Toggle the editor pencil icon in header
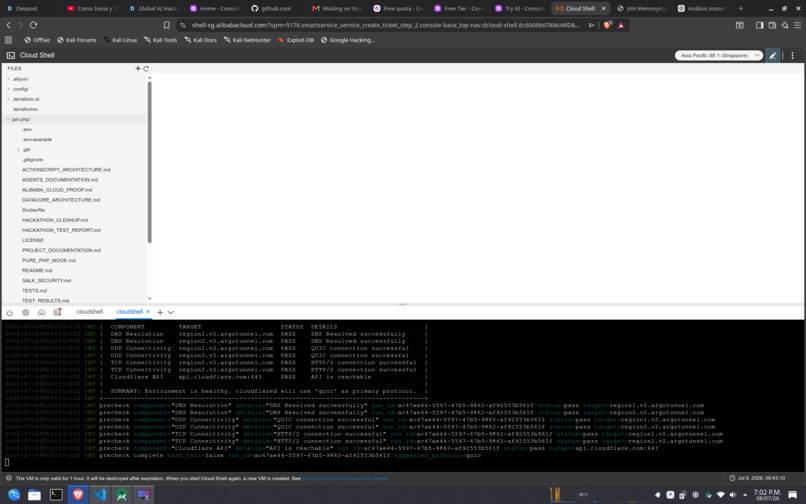 pyautogui.click(x=773, y=56)
